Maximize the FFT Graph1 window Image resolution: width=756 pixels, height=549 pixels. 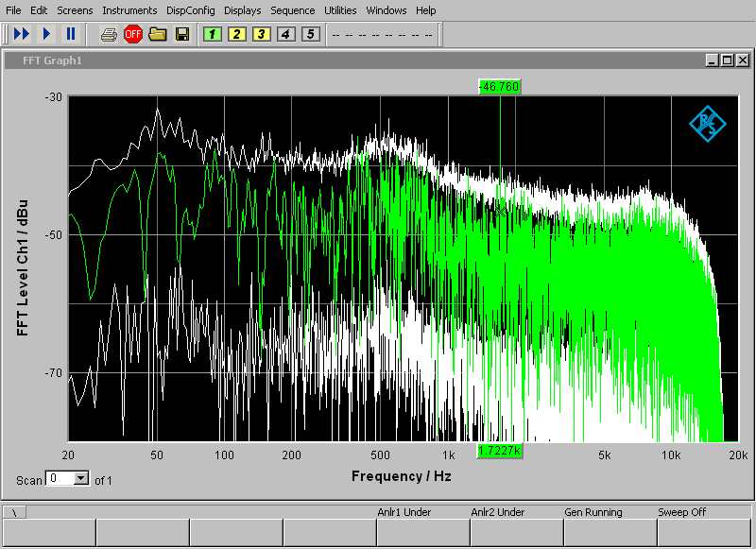tap(727, 60)
